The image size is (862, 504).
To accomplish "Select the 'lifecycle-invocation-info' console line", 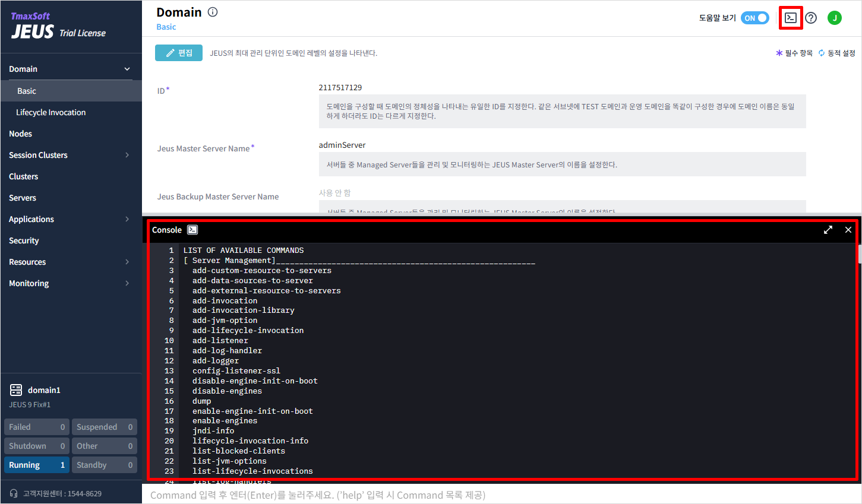I will (250, 441).
